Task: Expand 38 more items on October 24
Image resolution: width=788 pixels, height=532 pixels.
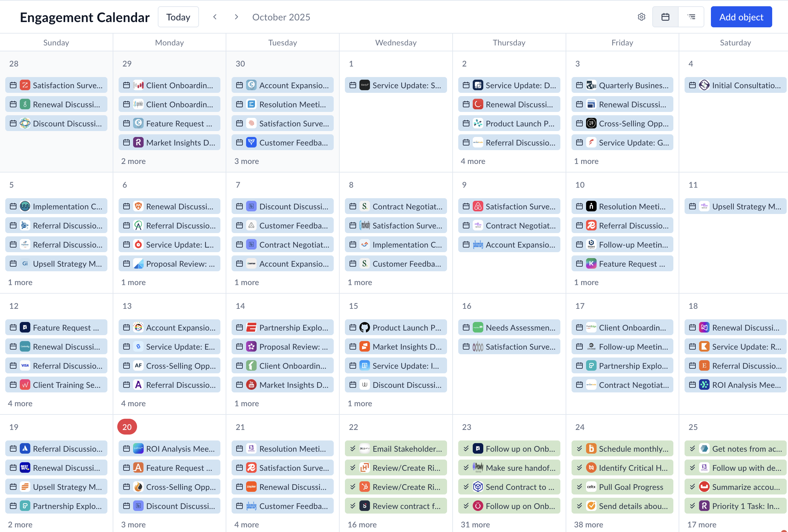Action: 588,524
